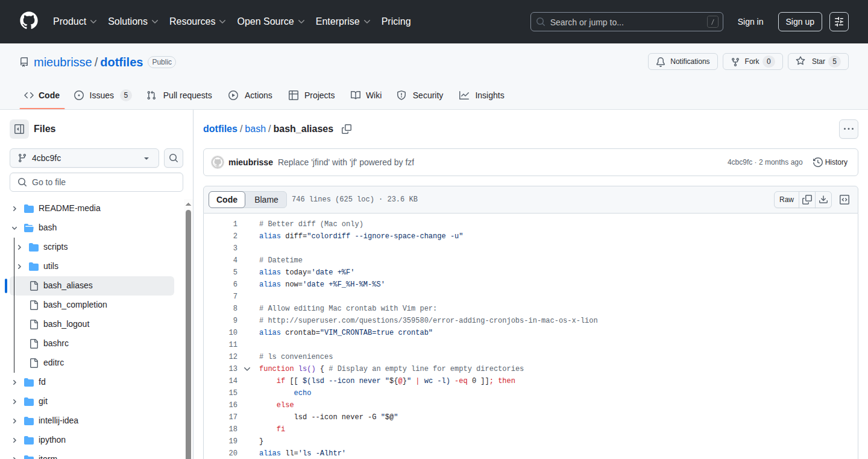
Task: Search this repository's files magnifier button
Action: 174,158
